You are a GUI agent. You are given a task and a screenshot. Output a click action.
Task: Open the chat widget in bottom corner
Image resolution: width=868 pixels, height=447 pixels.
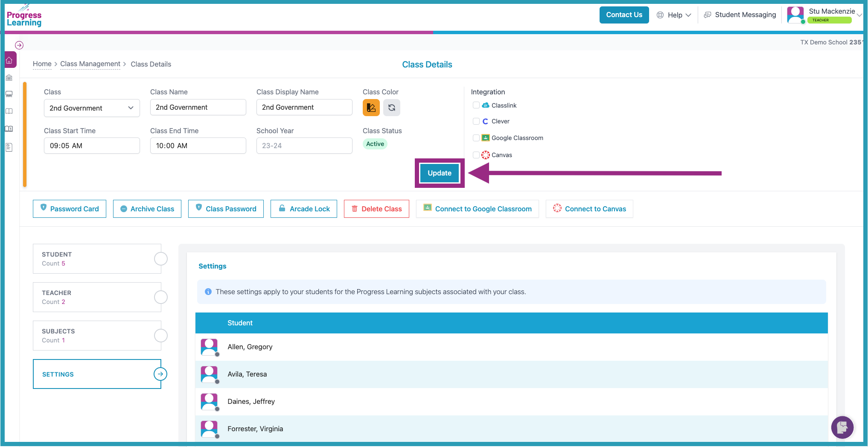click(842, 427)
